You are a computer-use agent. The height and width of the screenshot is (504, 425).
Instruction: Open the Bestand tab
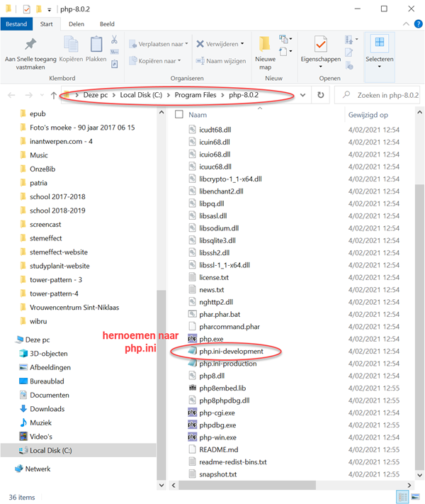click(x=16, y=24)
